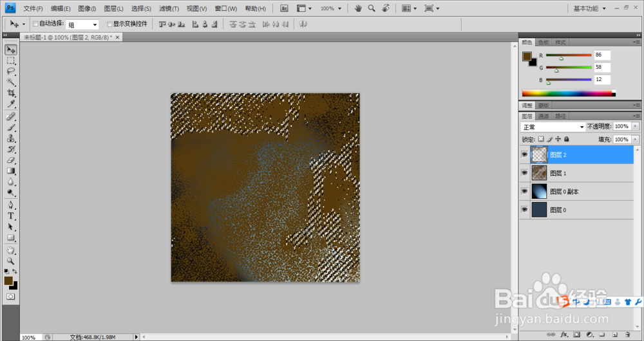Toggle lock transparent pixels
Image resolution: width=644 pixels, height=341 pixels.
[x=541, y=139]
